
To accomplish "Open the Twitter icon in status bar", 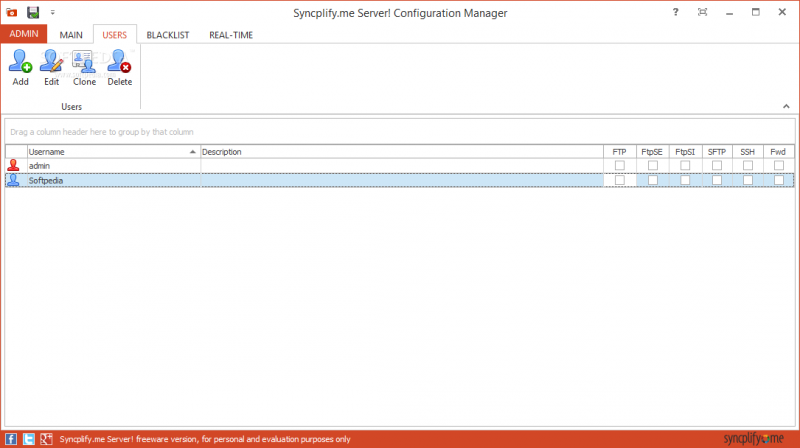I will pyautogui.click(x=28, y=439).
